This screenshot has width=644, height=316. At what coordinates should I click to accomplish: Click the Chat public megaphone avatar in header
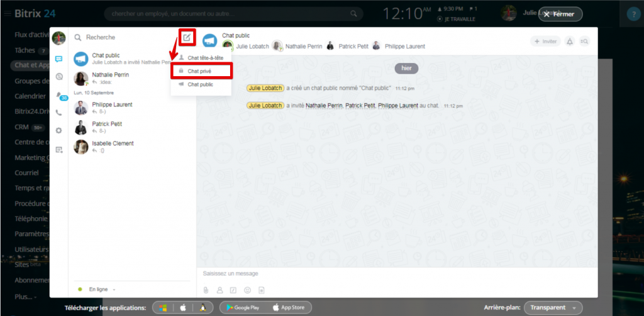click(210, 41)
